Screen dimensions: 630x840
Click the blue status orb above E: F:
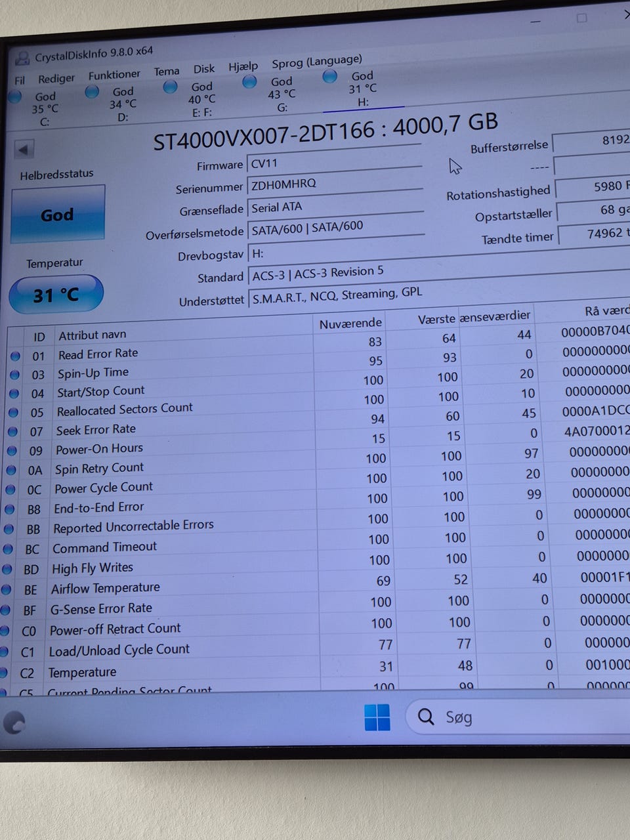tap(170, 87)
